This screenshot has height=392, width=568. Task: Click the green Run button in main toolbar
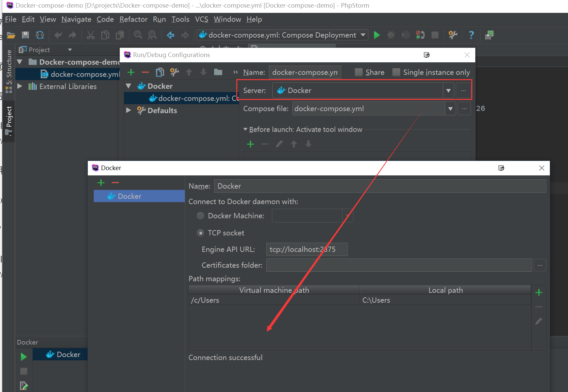point(377,35)
